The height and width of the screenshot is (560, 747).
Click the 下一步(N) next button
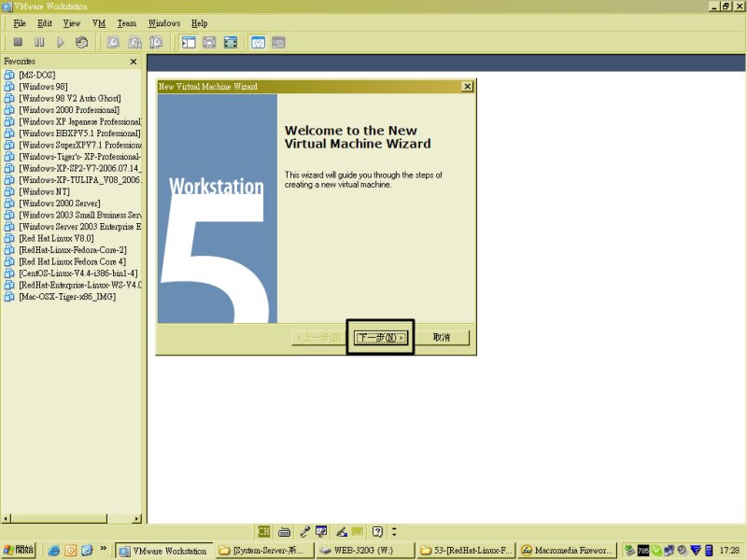[x=381, y=338]
